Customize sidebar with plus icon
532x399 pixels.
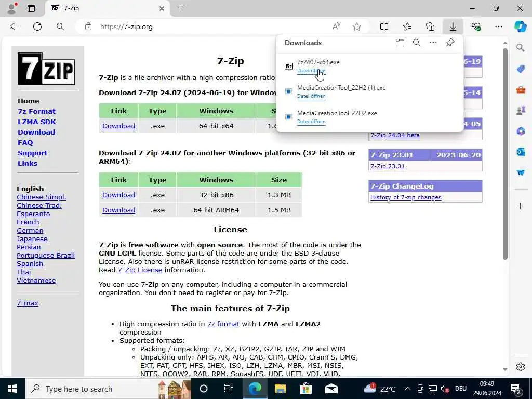521,206
